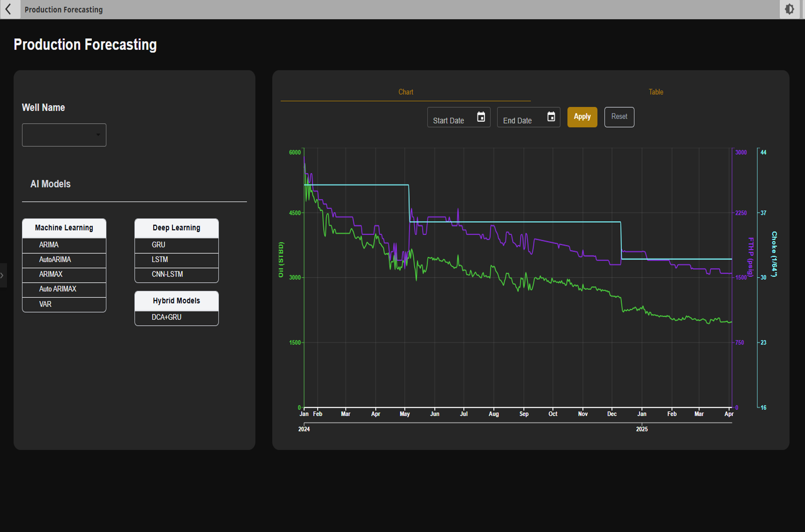Choose the ARIMAX model
The width and height of the screenshot is (805, 532).
coord(64,274)
